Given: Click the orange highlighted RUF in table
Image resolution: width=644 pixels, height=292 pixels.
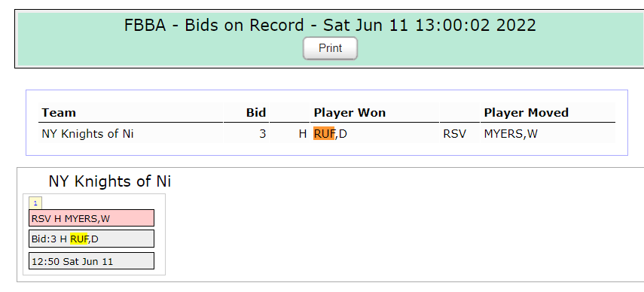Looking at the screenshot, I should pyautogui.click(x=324, y=134).
